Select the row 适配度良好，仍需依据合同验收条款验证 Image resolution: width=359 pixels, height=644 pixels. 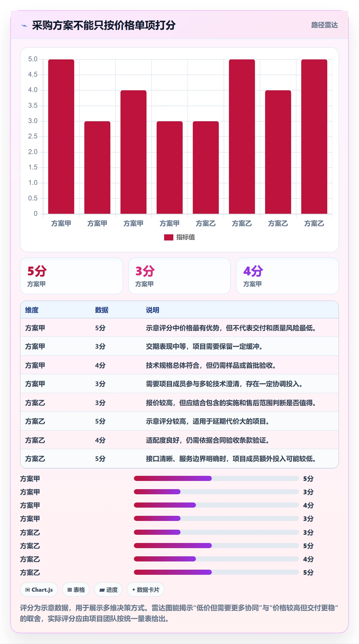pyautogui.click(x=180, y=440)
